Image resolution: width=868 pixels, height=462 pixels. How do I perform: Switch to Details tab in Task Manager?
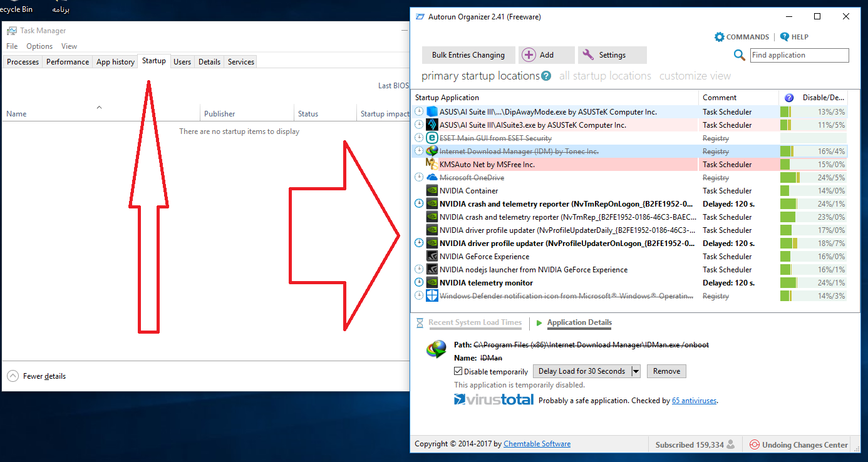pos(209,62)
